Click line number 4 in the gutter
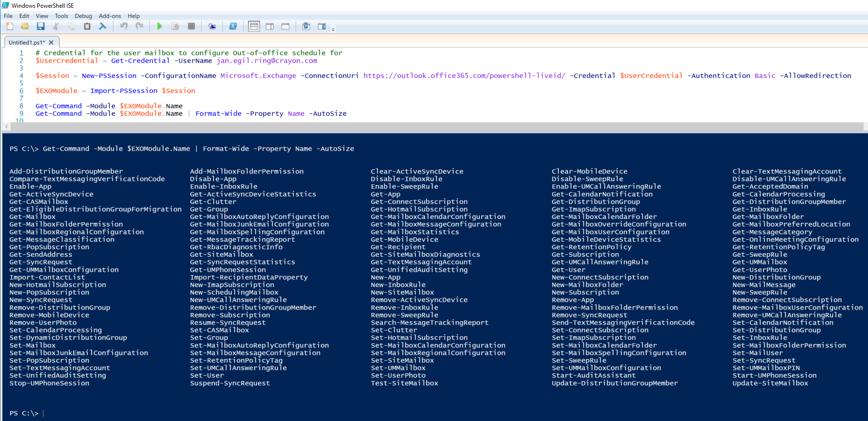This screenshot has width=868, height=421. 21,76
